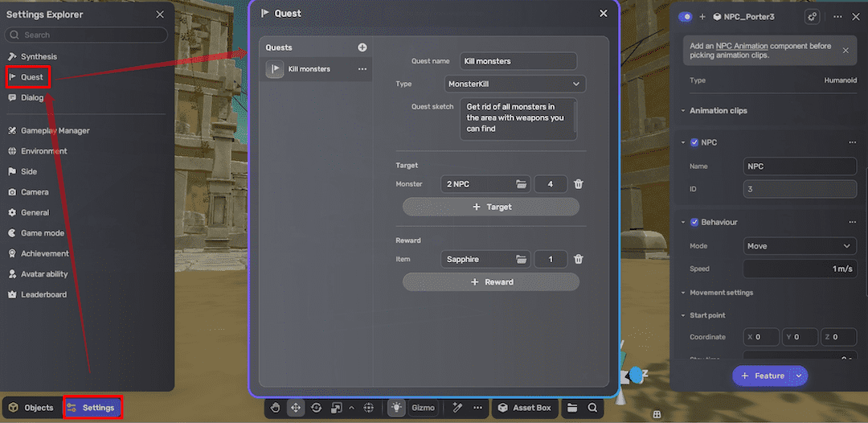The image size is (868, 423).
Task: Toggle the NPC_Porter3 object active switch
Action: coord(686,17)
